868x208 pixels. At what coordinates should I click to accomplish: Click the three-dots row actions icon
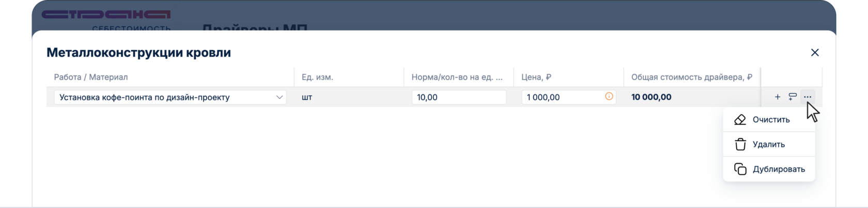tap(808, 97)
